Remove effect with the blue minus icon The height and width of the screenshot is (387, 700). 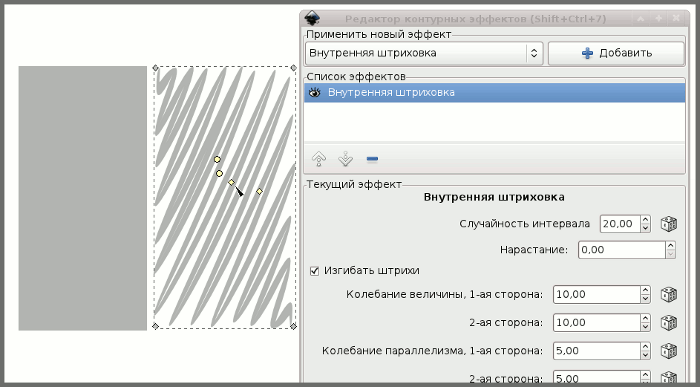372,159
